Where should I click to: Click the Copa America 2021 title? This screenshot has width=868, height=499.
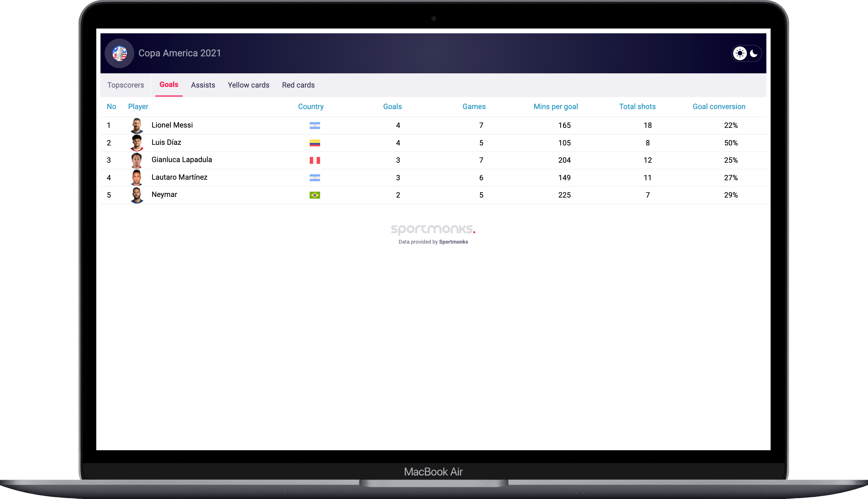coord(180,53)
